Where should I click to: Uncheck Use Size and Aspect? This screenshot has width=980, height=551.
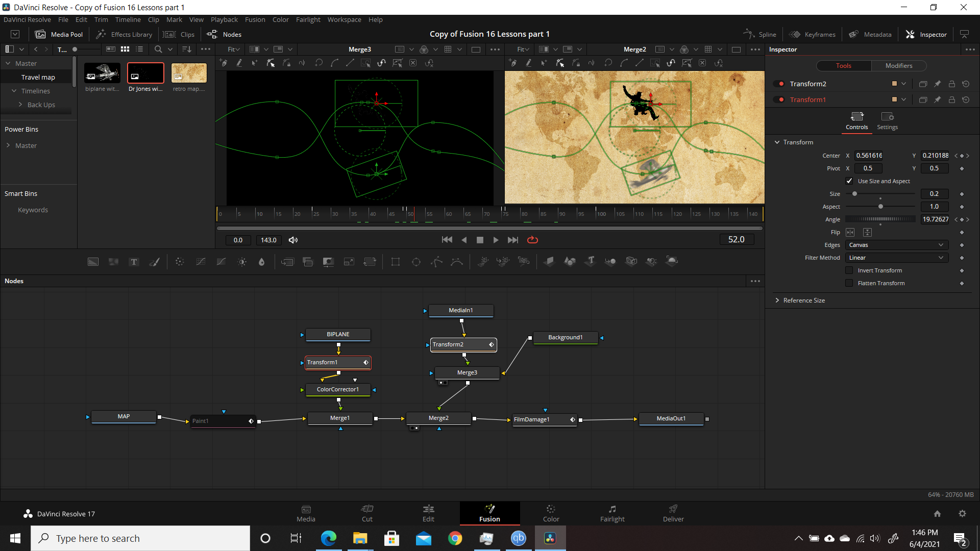pos(849,181)
